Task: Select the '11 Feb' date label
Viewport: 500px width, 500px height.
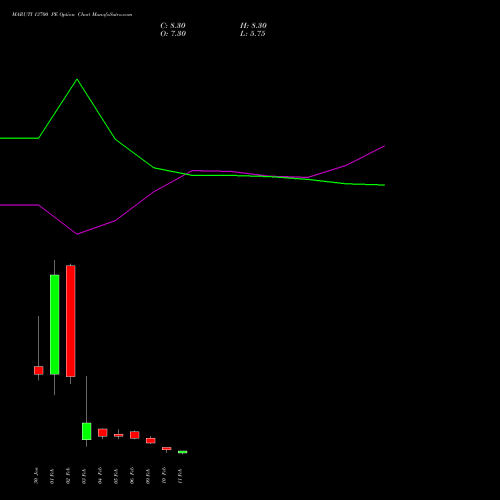Action: click(x=180, y=476)
